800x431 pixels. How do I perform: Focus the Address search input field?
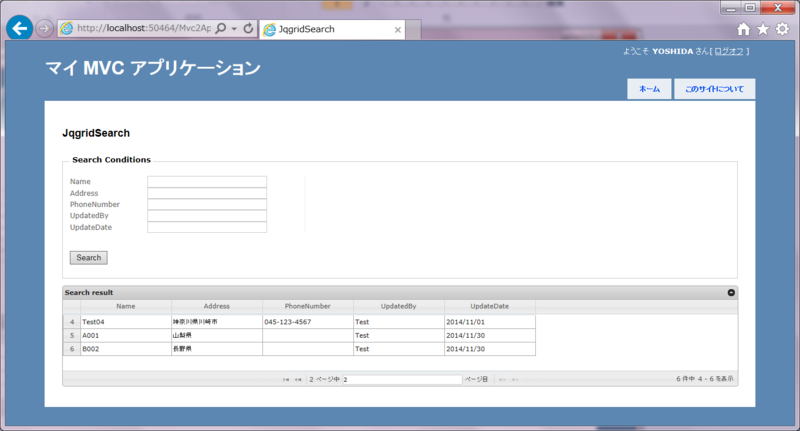click(207, 193)
